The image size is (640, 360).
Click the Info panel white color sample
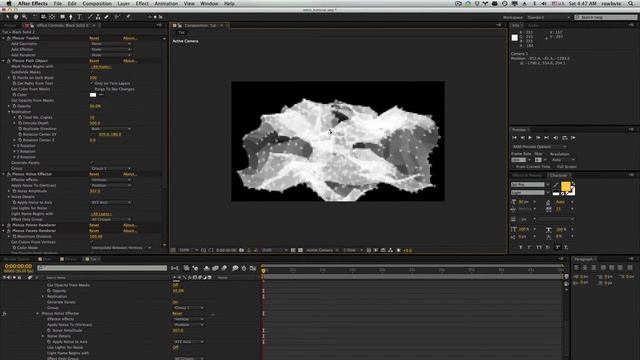tap(515, 38)
